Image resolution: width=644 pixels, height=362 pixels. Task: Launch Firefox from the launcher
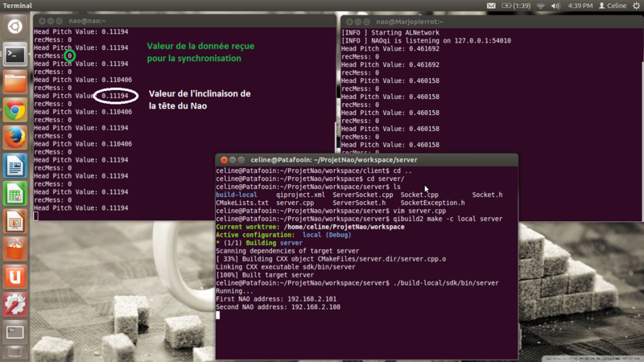point(14,138)
